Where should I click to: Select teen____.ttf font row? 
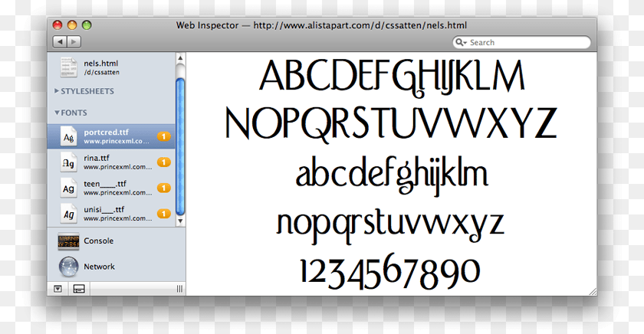(111, 188)
